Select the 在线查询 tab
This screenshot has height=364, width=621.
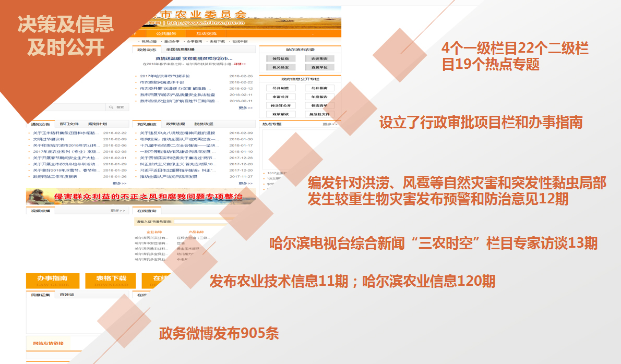click(x=147, y=211)
